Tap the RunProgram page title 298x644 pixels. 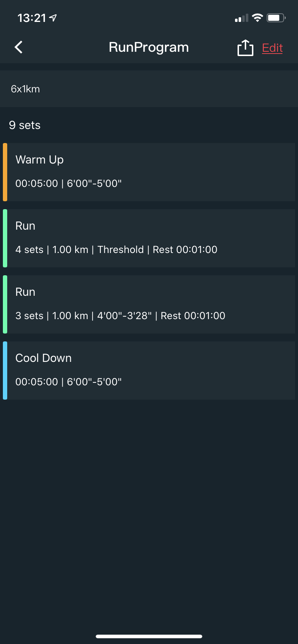point(149,47)
